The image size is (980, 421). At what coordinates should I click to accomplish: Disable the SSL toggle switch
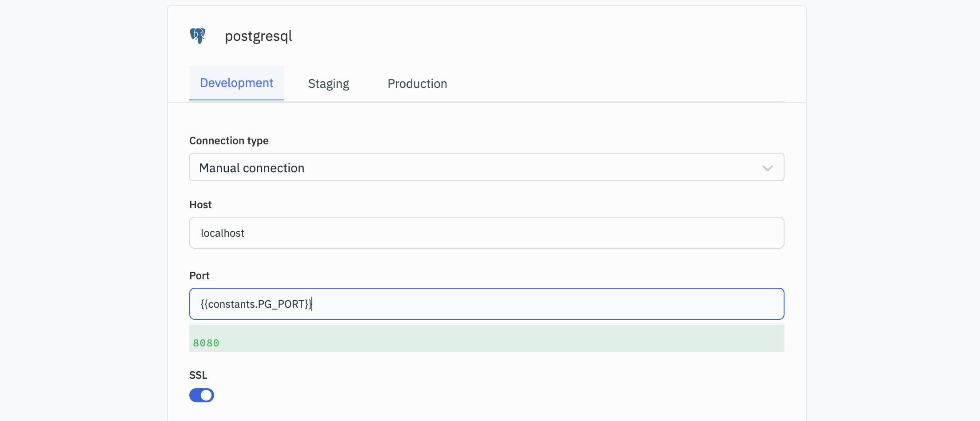[x=201, y=395]
